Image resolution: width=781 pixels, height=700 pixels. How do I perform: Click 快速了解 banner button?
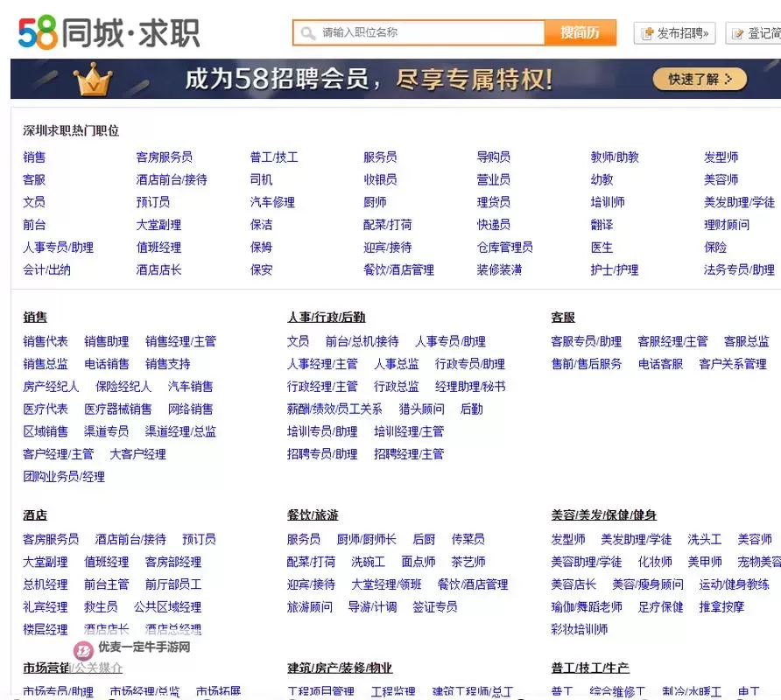tap(700, 79)
